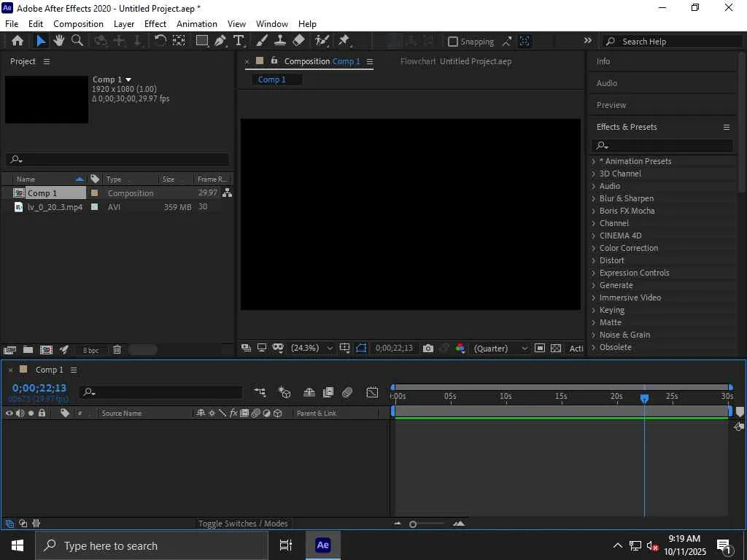Create a new composition from Project panel
Image resolution: width=747 pixels, height=560 pixels.
(46, 350)
